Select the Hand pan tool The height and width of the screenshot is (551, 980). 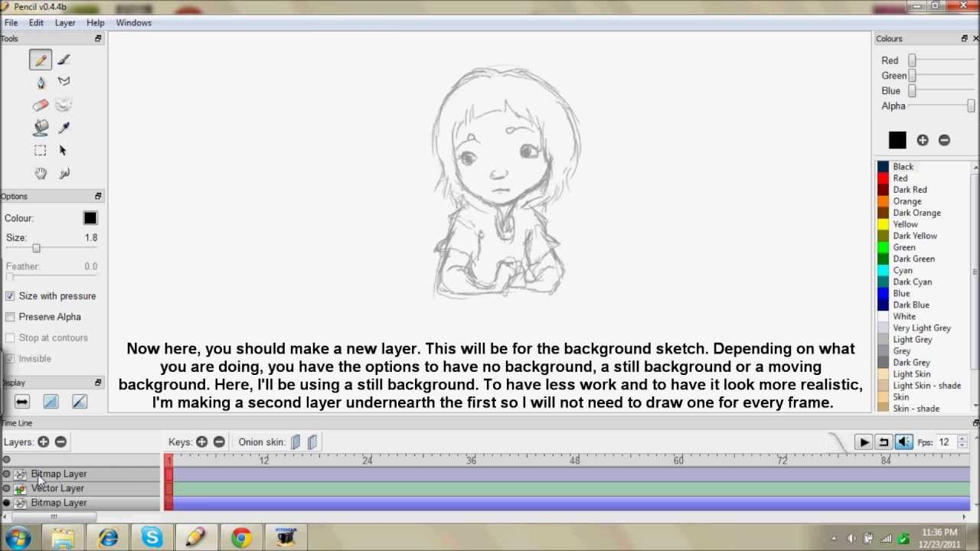coord(40,173)
